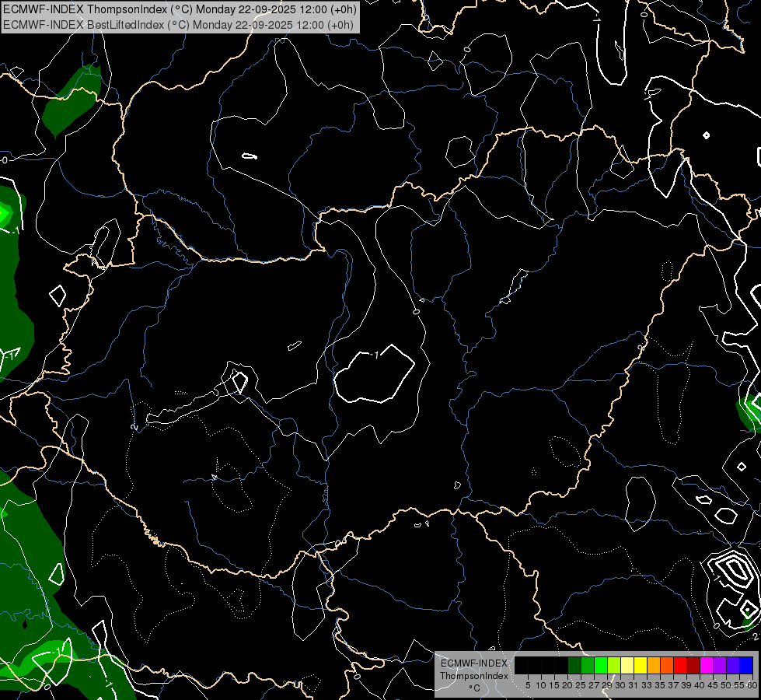Click the legend tick label 37
Viewport: 761px width, 700px height.
[673, 685]
